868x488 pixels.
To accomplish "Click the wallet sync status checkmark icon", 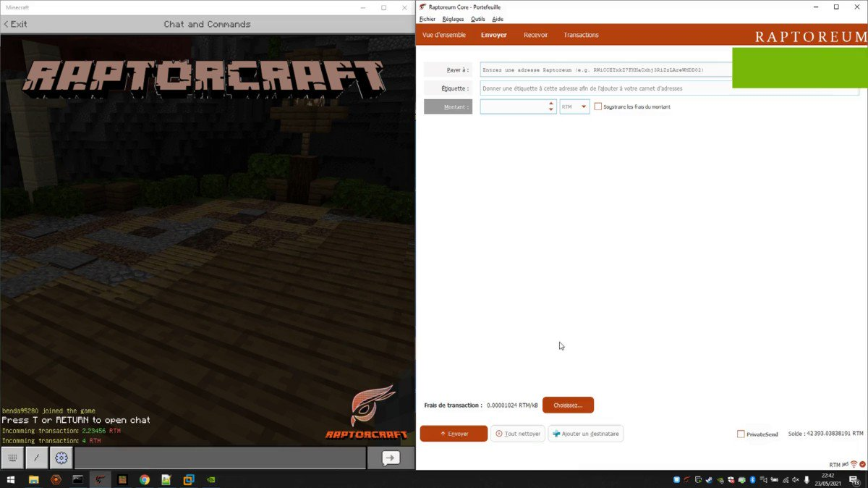I will [862, 464].
